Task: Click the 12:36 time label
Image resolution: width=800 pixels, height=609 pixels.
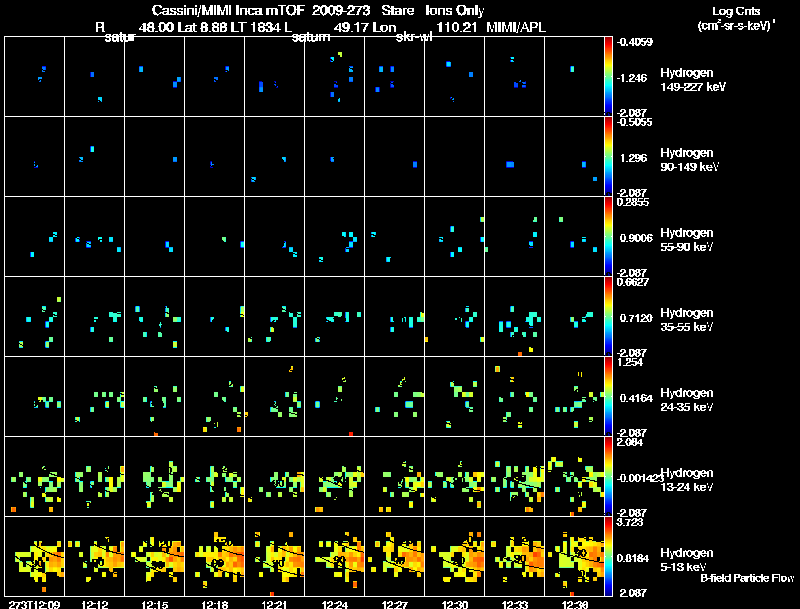Action: 574,604
